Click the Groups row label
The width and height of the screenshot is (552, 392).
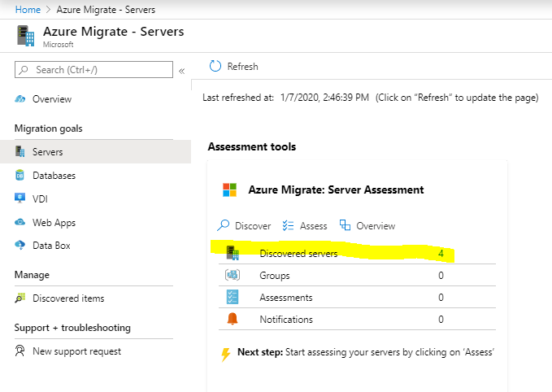275,276
